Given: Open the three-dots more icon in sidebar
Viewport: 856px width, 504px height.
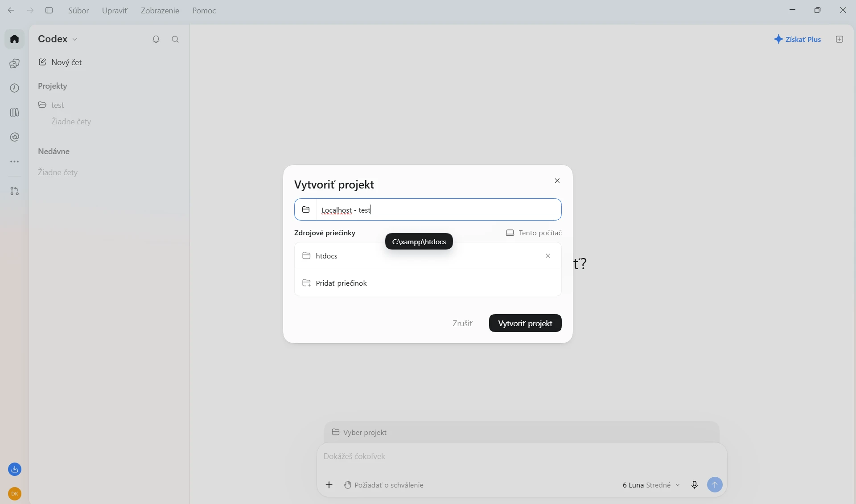Looking at the screenshot, I should 15,162.
